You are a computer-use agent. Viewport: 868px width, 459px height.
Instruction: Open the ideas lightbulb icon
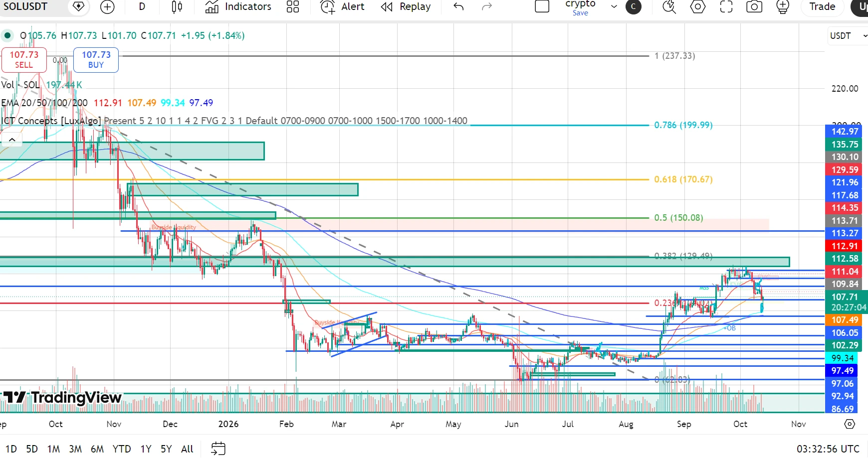pos(783,6)
